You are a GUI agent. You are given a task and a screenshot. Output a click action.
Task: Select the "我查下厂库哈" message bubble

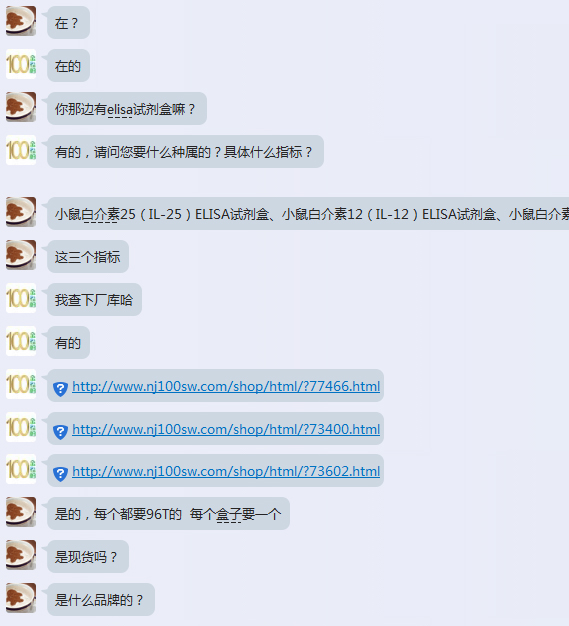[95, 299]
